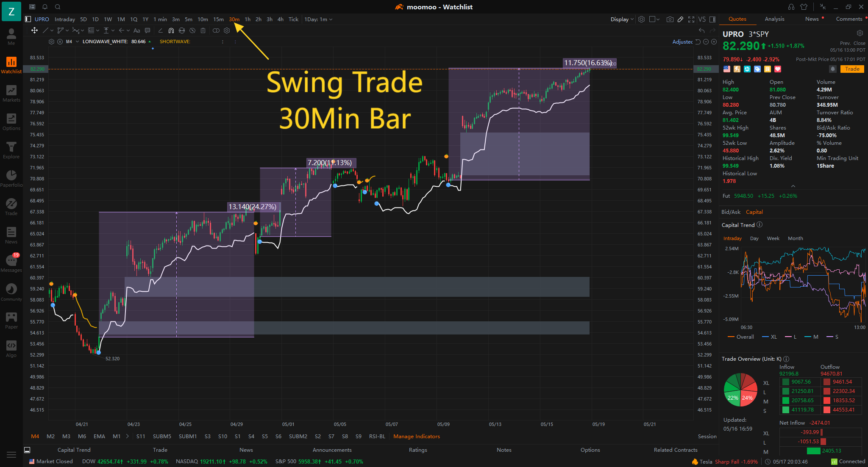Toggle hide-drawings eye icon

tap(192, 30)
